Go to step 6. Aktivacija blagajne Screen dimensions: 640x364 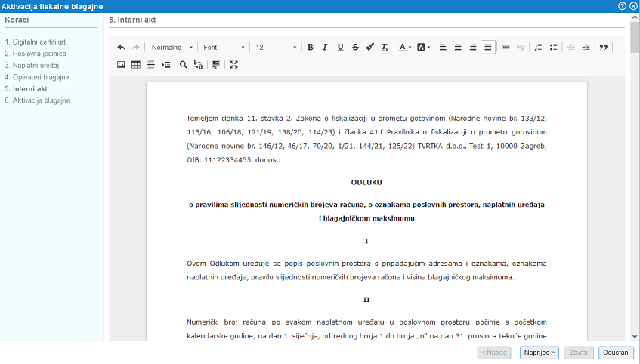(37, 100)
